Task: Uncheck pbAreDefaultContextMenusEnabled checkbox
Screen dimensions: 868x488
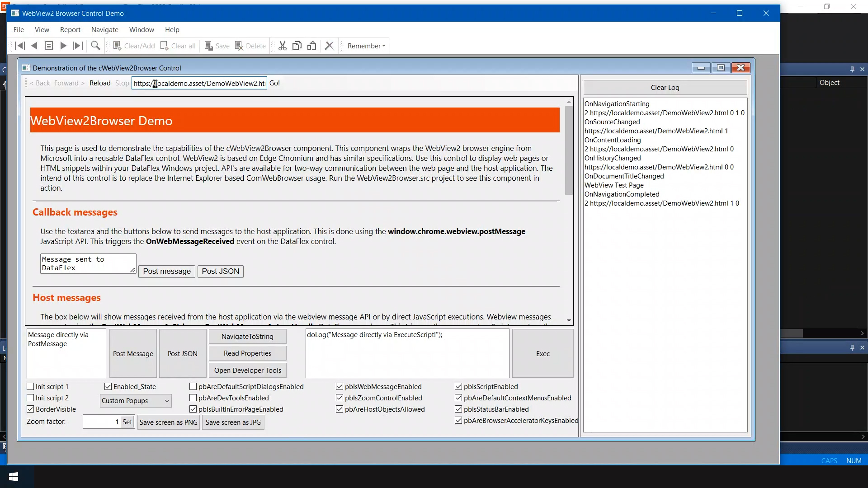Action: tap(458, 398)
